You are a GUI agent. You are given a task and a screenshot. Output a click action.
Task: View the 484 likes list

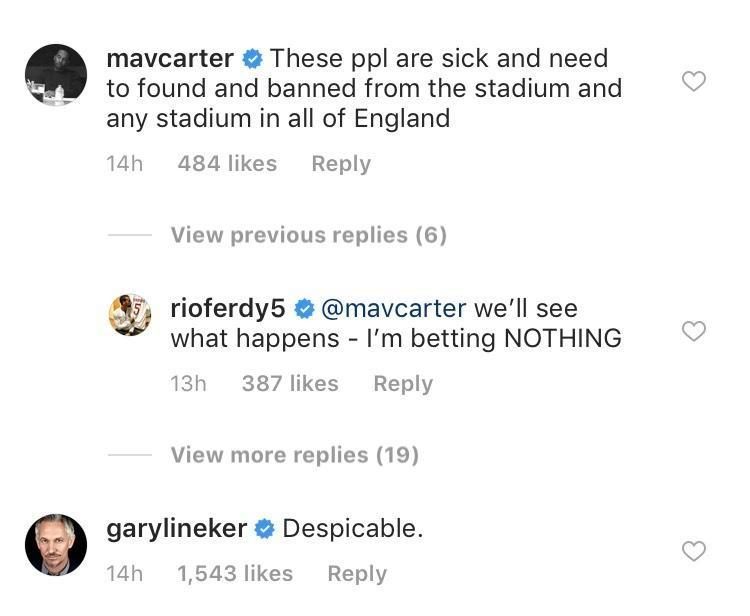point(227,164)
